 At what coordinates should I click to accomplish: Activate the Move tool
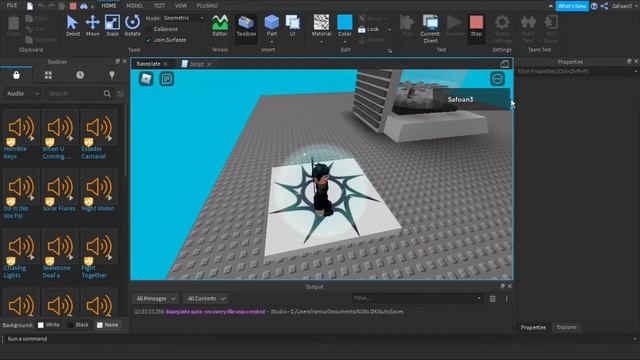point(92,26)
